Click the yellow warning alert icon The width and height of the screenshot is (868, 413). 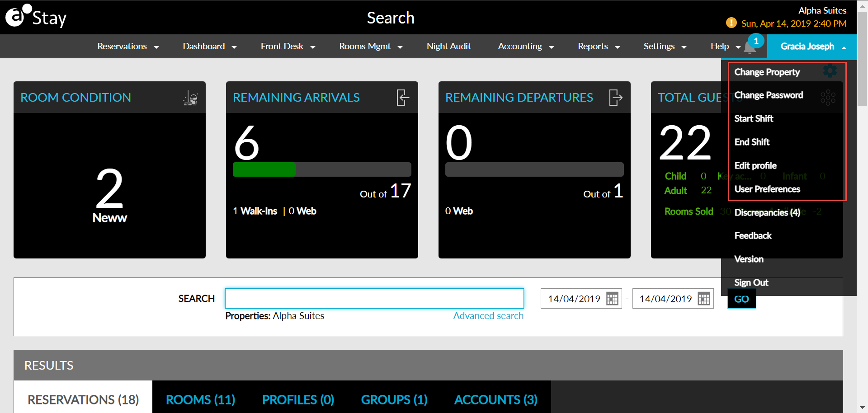731,23
